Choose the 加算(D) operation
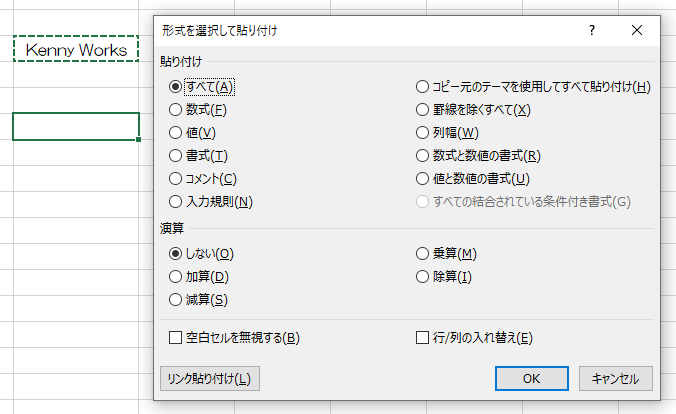The image size is (676, 414). pos(176,276)
